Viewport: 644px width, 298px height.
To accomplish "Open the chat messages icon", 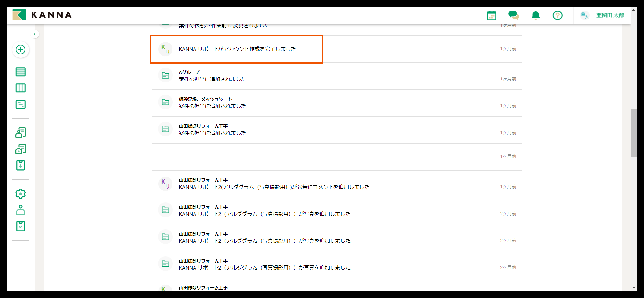I will [x=513, y=15].
